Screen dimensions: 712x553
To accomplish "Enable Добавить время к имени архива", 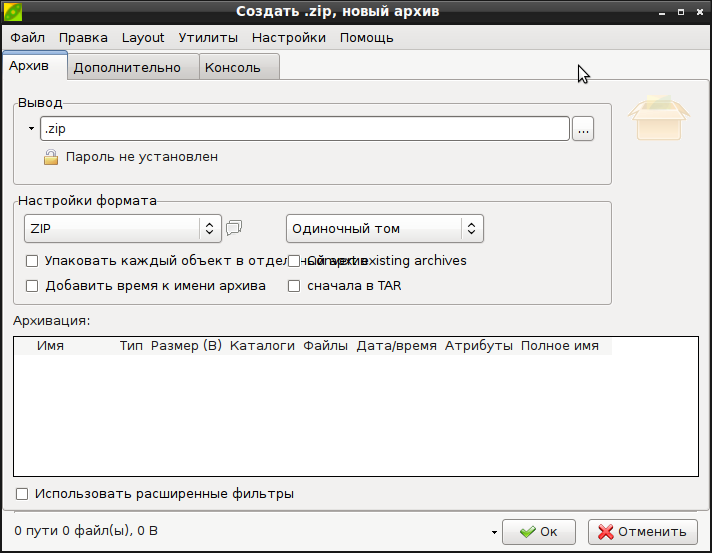I will tap(32, 286).
